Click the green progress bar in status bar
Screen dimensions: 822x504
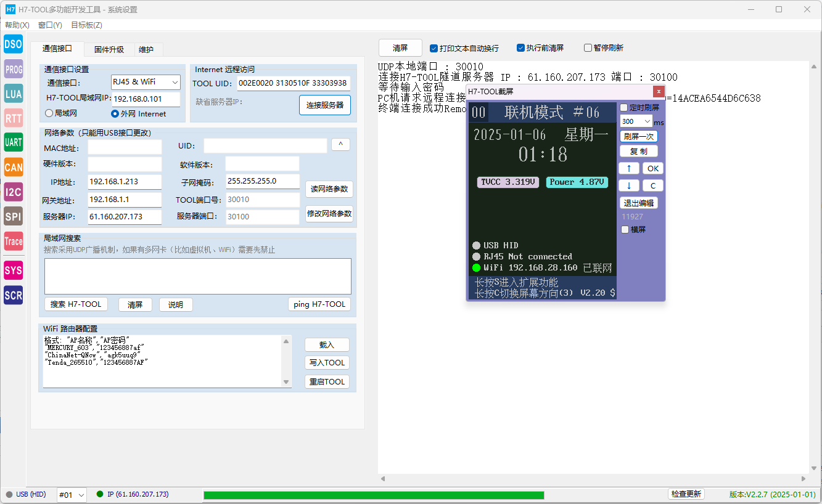(374, 495)
